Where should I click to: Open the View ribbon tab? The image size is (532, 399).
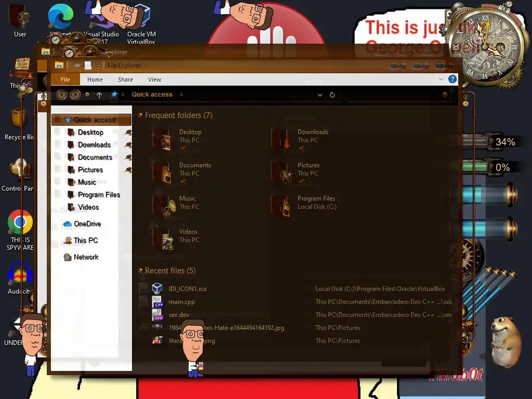point(154,79)
